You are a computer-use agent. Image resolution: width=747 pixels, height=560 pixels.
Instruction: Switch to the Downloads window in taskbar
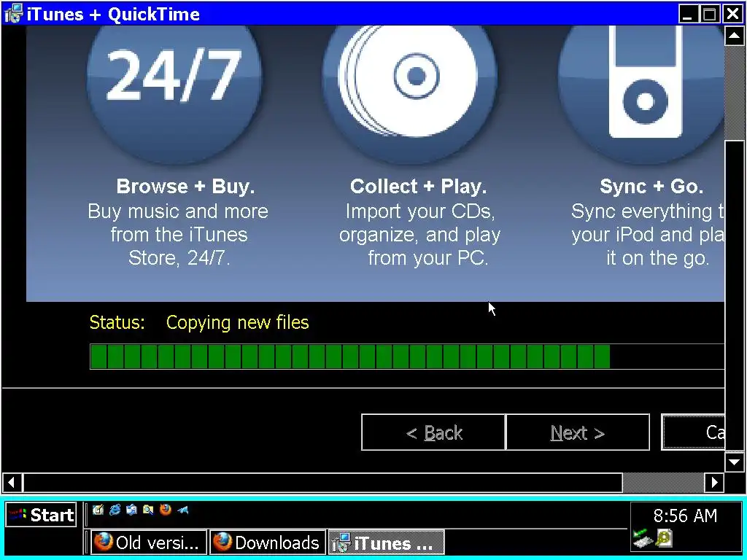pos(268,542)
